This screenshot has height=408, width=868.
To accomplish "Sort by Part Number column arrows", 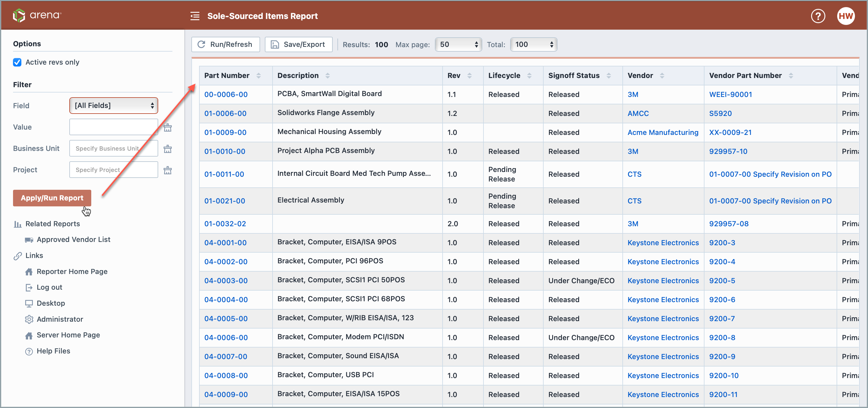I will click(x=258, y=76).
